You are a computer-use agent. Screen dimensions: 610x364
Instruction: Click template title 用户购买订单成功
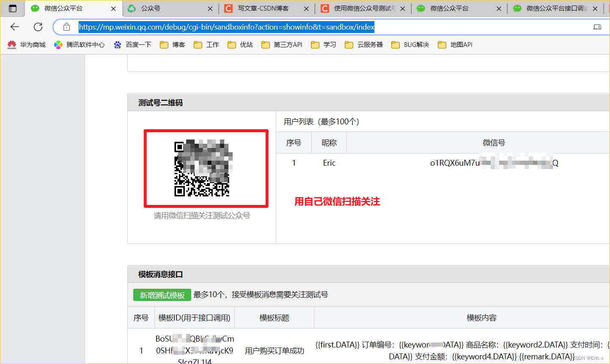coord(275,351)
